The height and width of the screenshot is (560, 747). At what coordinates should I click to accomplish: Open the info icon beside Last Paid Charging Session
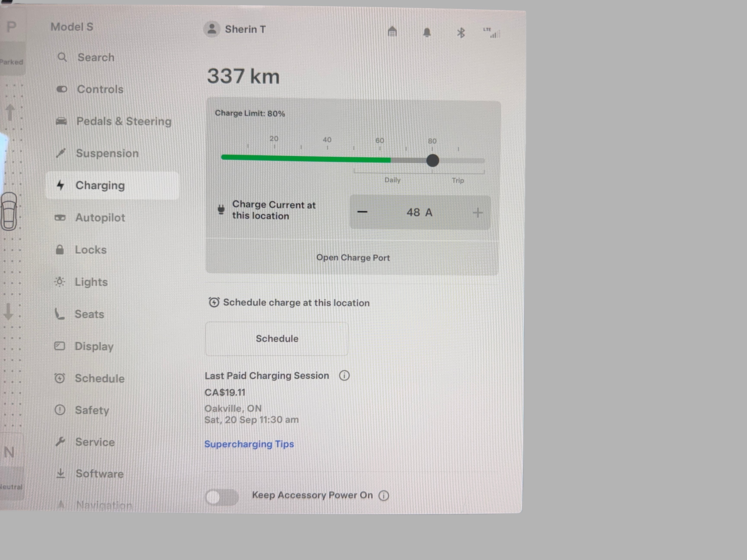click(x=344, y=375)
